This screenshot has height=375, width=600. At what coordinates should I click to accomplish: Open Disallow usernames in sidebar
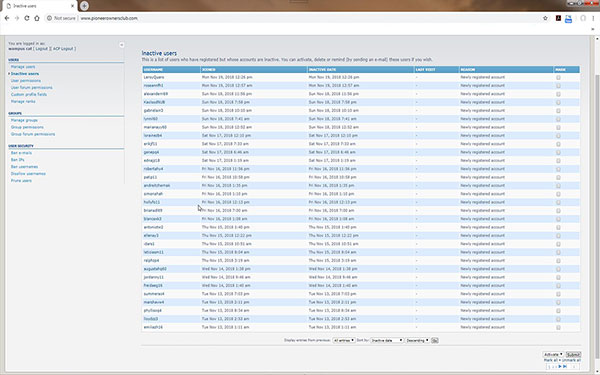[28, 174]
